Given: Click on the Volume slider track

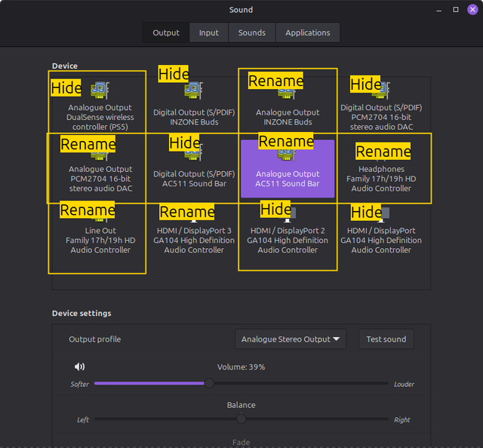Looking at the screenshot, I should (241, 383).
